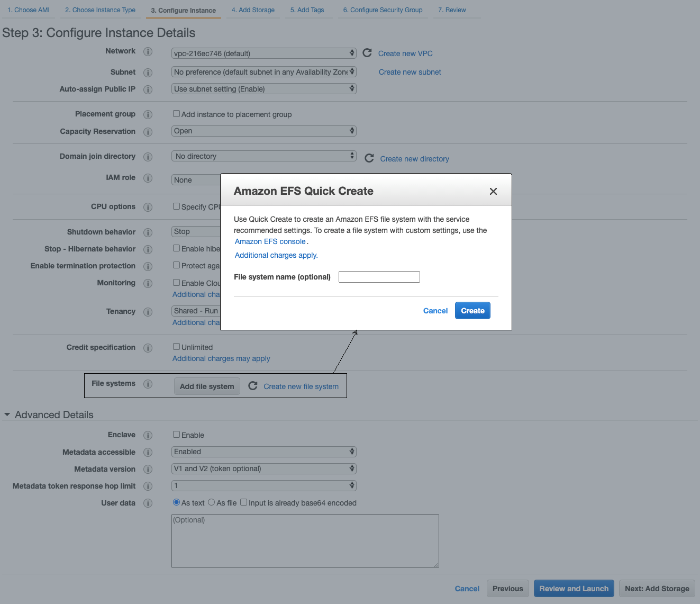Image resolution: width=700 pixels, height=604 pixels.
Task: Refresh the file system list
Action: point(253,386)
